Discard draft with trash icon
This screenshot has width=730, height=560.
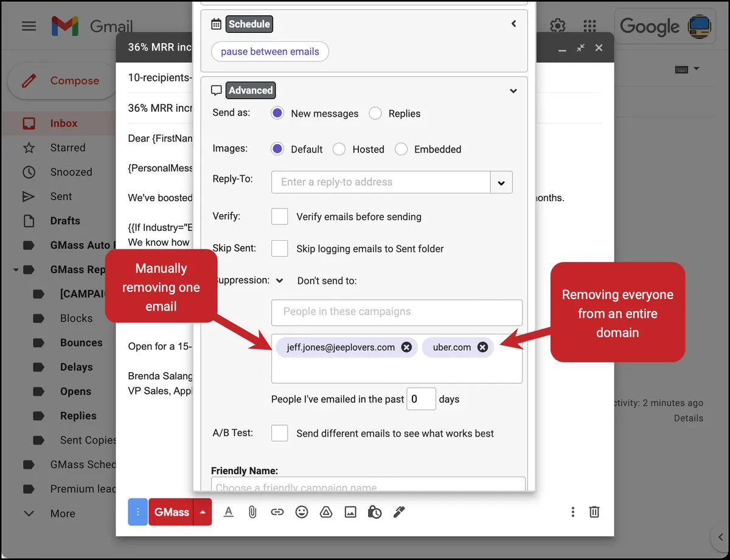[x=594, y=512]
